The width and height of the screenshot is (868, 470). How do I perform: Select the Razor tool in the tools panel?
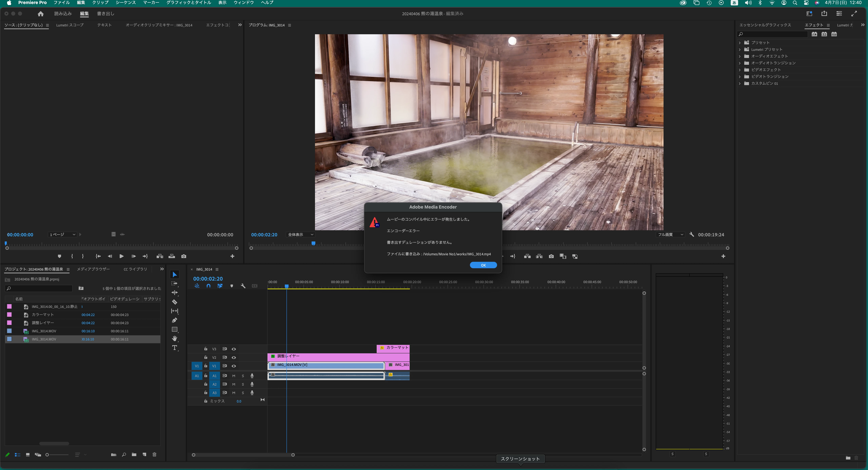(175, 302)
